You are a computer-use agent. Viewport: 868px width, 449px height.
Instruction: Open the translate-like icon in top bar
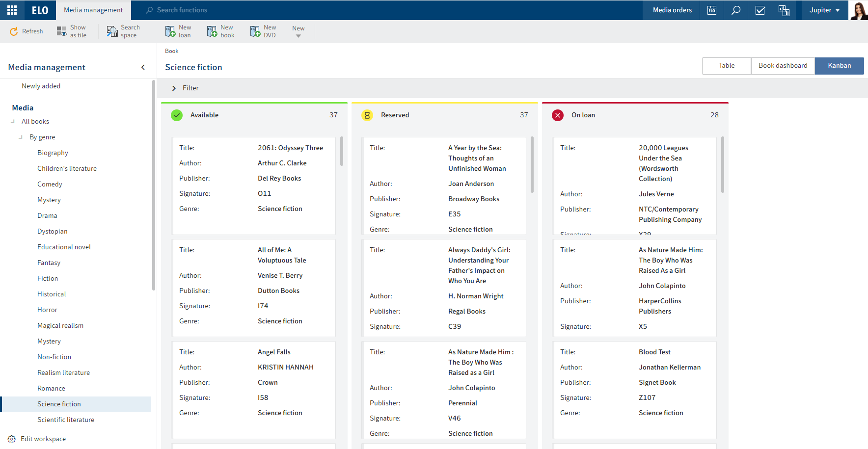coord(784,10)
